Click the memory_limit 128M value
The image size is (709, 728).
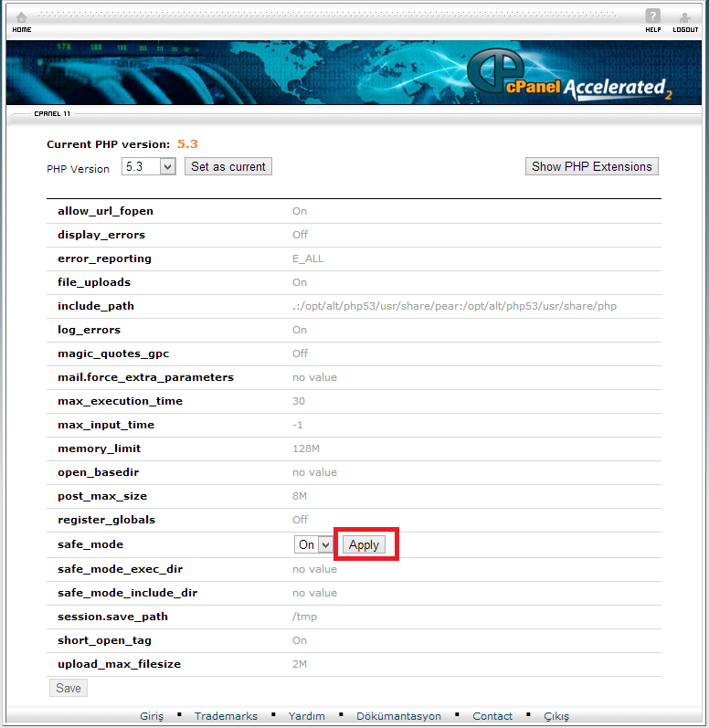pos(306,448)
